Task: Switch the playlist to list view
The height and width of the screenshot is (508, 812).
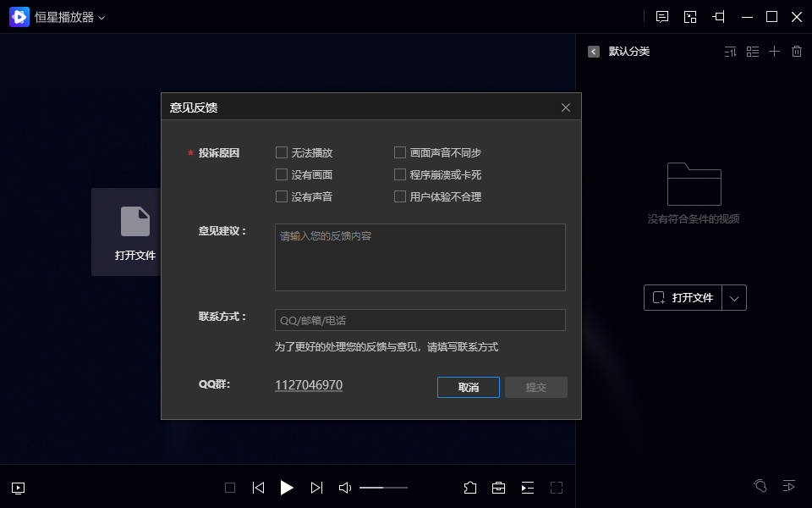Action: 753,52
